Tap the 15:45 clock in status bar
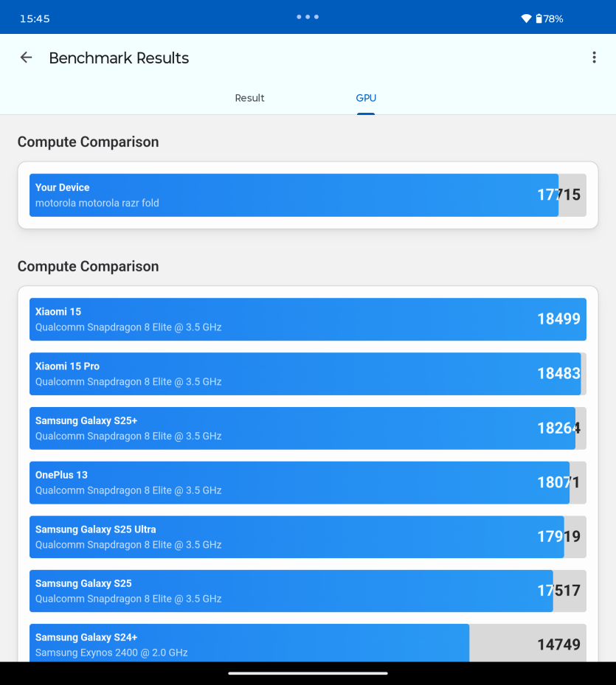This screenshot has width=616, height=685. 35,18
